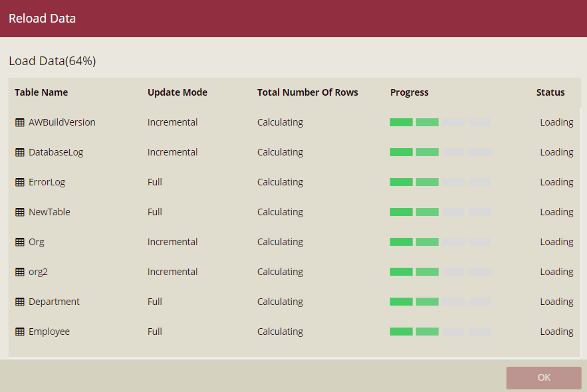Click the Loading status for Department
The image size is (587, 392).
(x=556, y=302)
